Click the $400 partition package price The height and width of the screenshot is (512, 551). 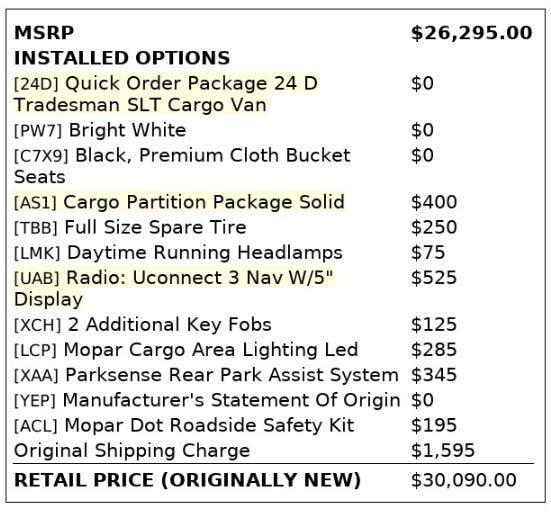tap(434, 202)
